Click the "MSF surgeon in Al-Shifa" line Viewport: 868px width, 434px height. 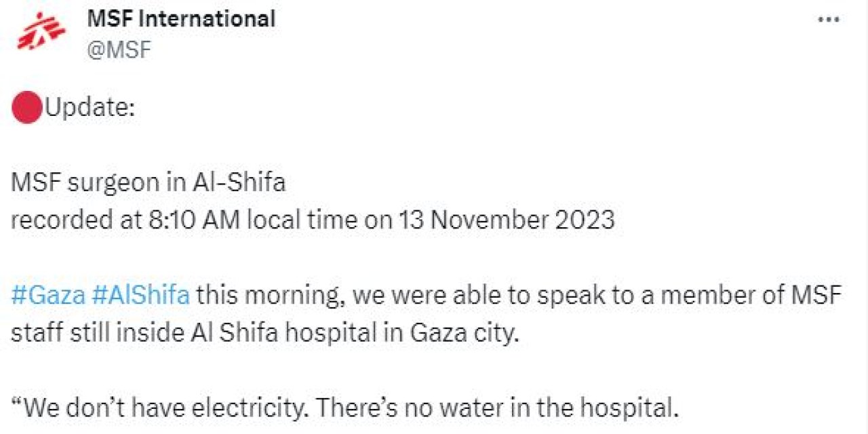click(x=148, y=183)
